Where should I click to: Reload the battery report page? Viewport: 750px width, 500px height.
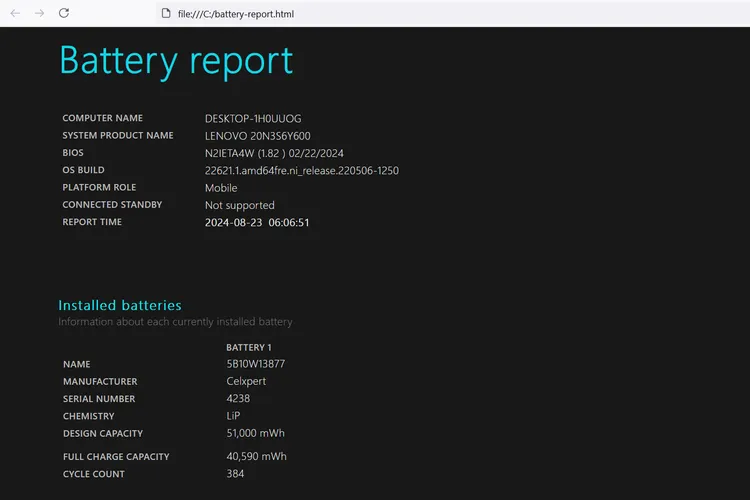(x=64, y=13)
